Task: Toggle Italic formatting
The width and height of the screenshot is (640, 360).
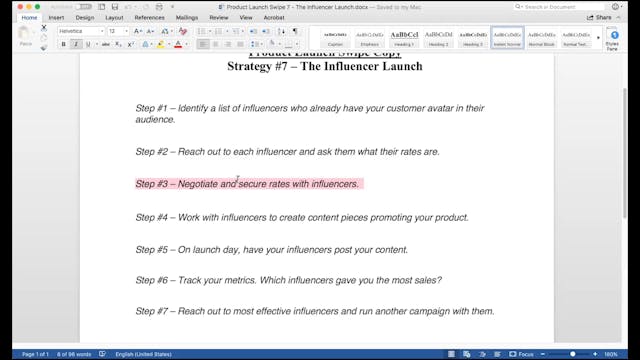Action: (76, 44)
